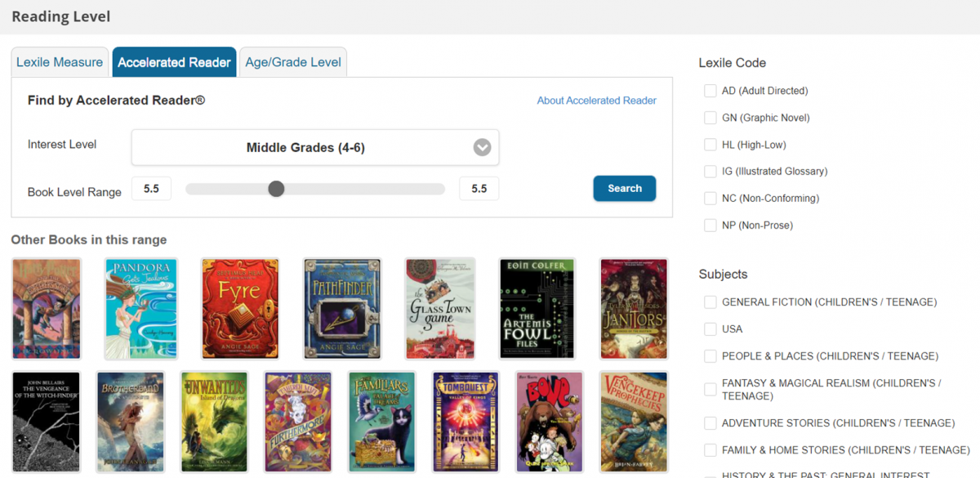Switch to the Age/Grade Level tab

click(x=293, y=62)
